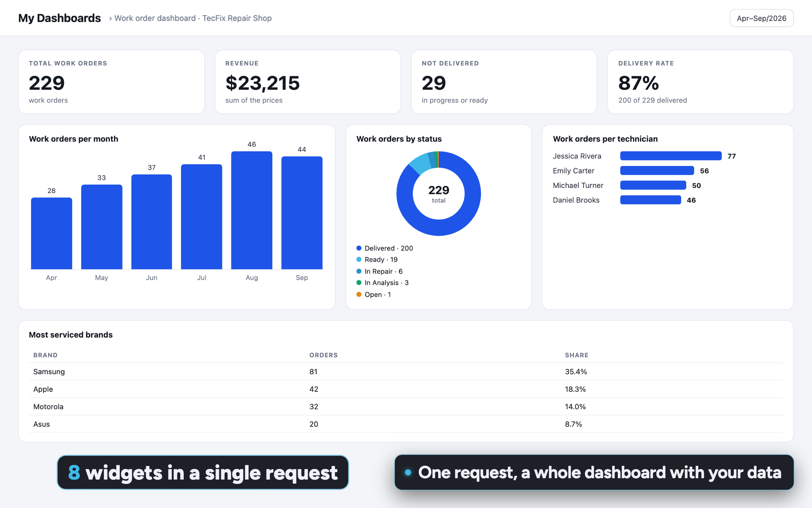Click the 'In Analysis · 3' legend text

(387, 282)
